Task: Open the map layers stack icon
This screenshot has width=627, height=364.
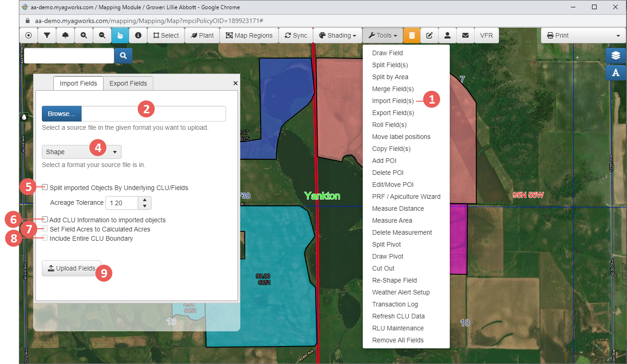Action: [615, 55]
